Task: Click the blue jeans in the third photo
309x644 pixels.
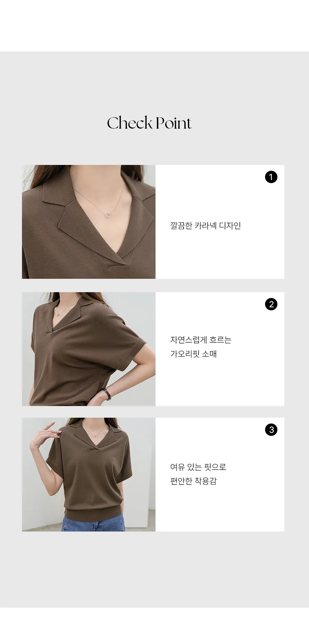Action: (93, 524)
